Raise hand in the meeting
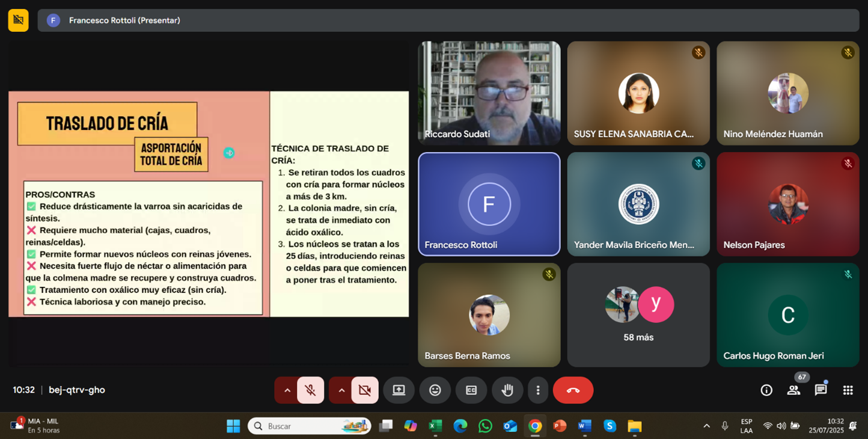This screenshot has width=868, height=439. pos(507,390)
